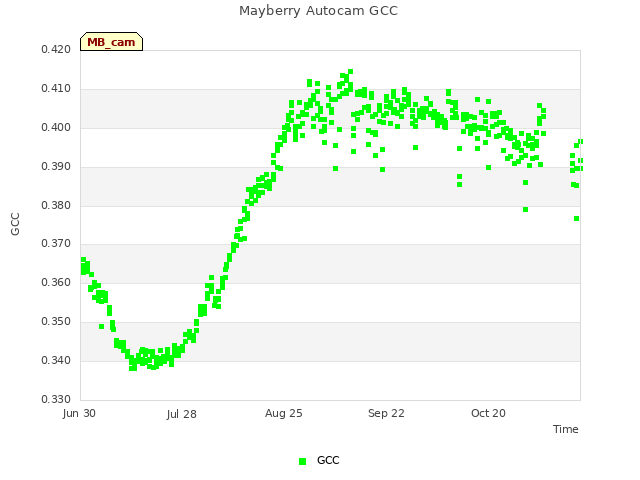640x480 pixels.
Task: Click the MB_cam label tag
Action: 111,42
